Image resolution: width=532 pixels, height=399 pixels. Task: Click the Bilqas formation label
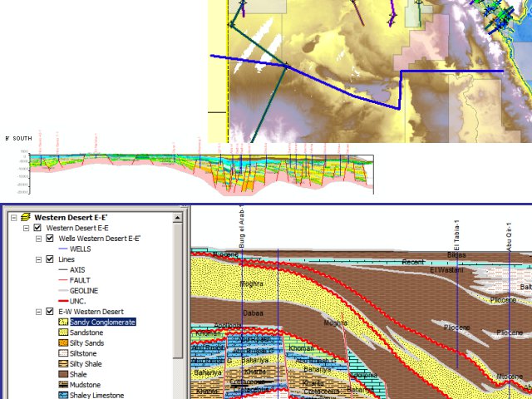tap(456, 255)
